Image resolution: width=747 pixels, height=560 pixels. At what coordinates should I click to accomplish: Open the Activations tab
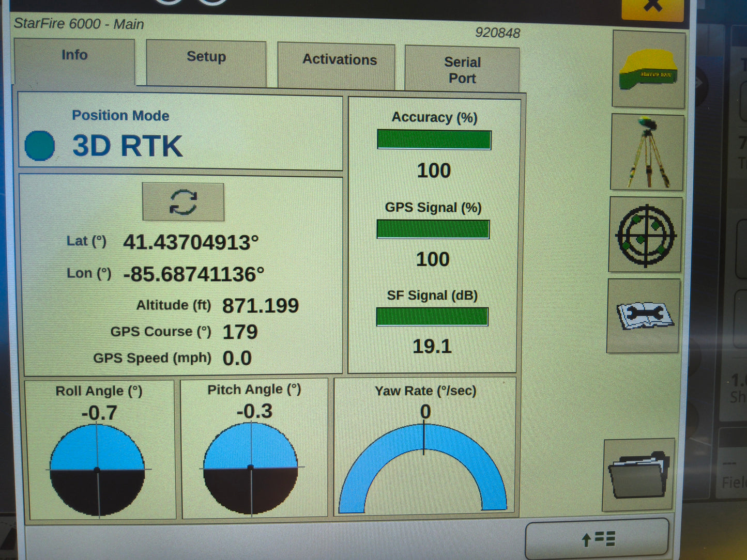pyautogui.click(x=337, y=66)
